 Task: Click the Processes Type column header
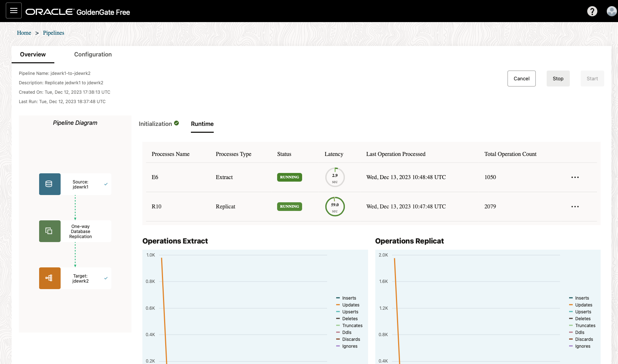coord(234,154)
